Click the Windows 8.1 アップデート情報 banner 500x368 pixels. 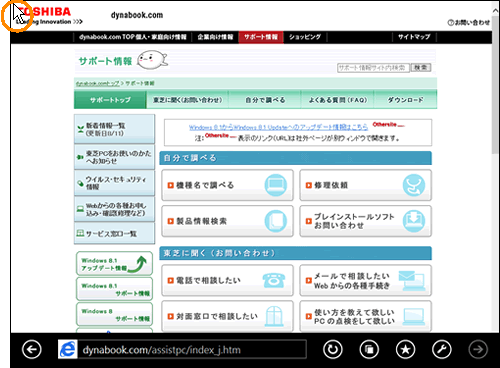(114, 264)
